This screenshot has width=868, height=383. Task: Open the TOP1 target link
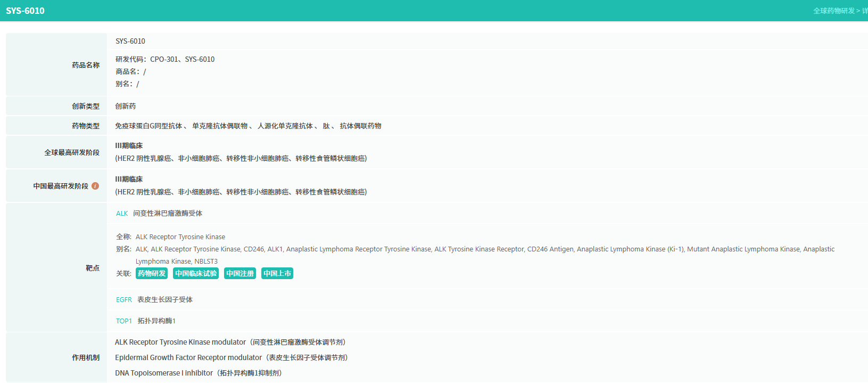point(124,321)
